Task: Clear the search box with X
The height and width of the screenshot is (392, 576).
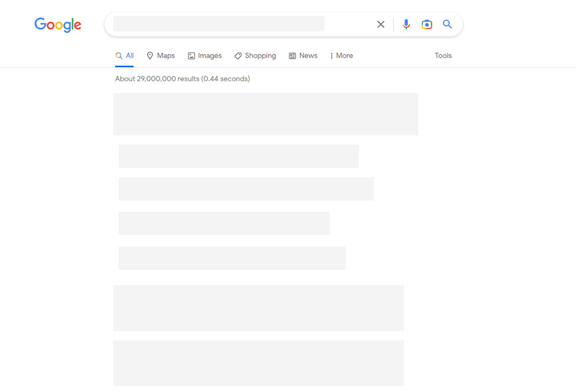Action: click(381, 24)
